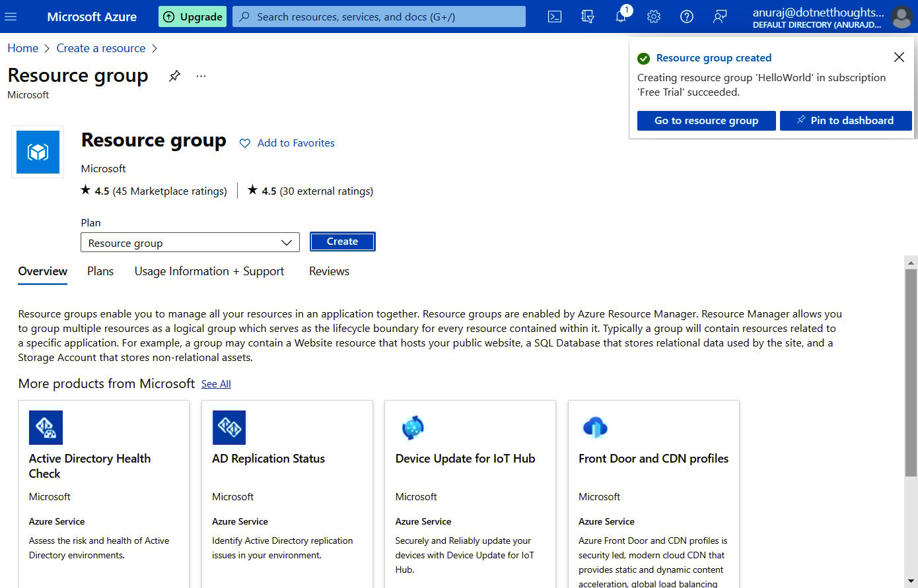Screen dimensions: 918x588
Task: Click the Add to Favorites heart
Action: tap(245, 143)
